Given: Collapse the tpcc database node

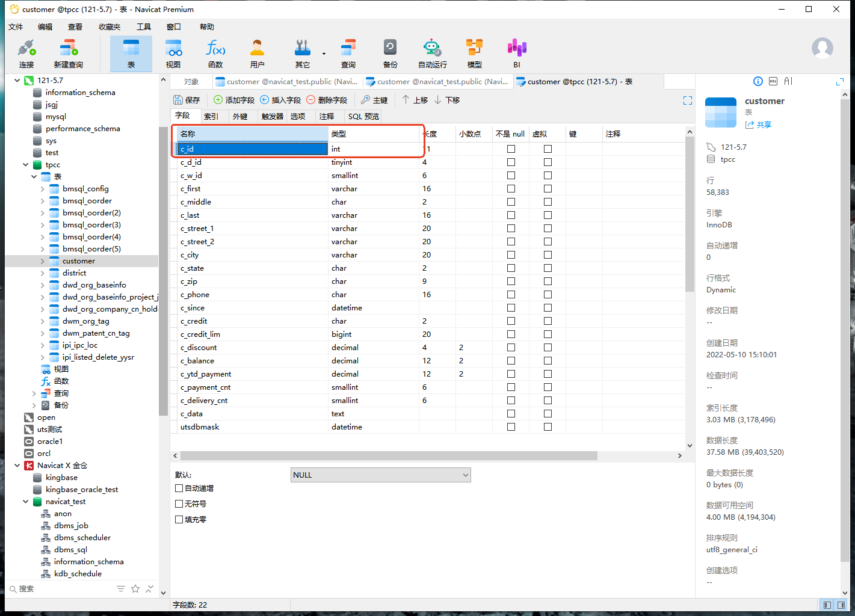Looking at the screenshot, I should tap(25, 164).
